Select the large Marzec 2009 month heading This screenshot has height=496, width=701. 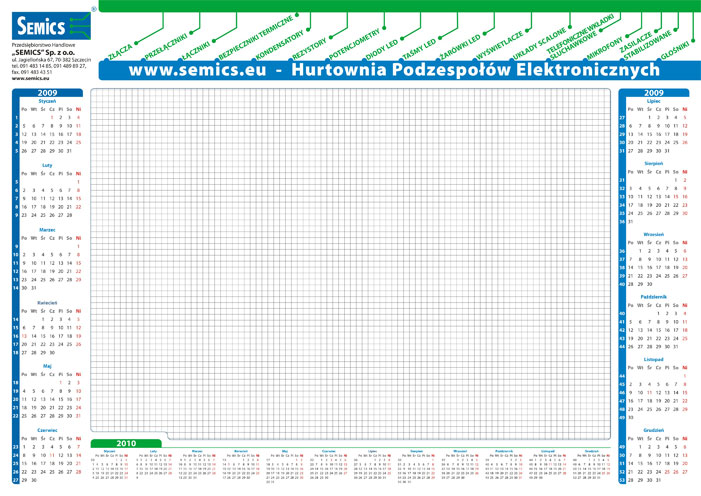pos(47,229)
